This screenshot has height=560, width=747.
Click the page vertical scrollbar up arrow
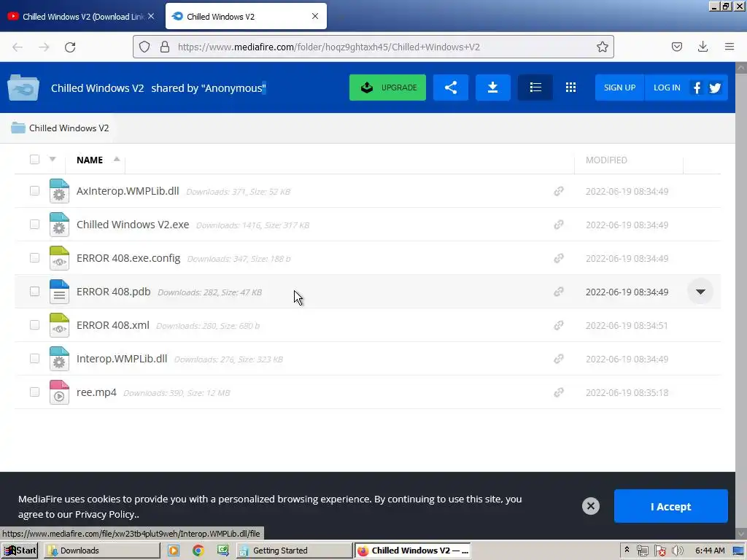(741, 68)
